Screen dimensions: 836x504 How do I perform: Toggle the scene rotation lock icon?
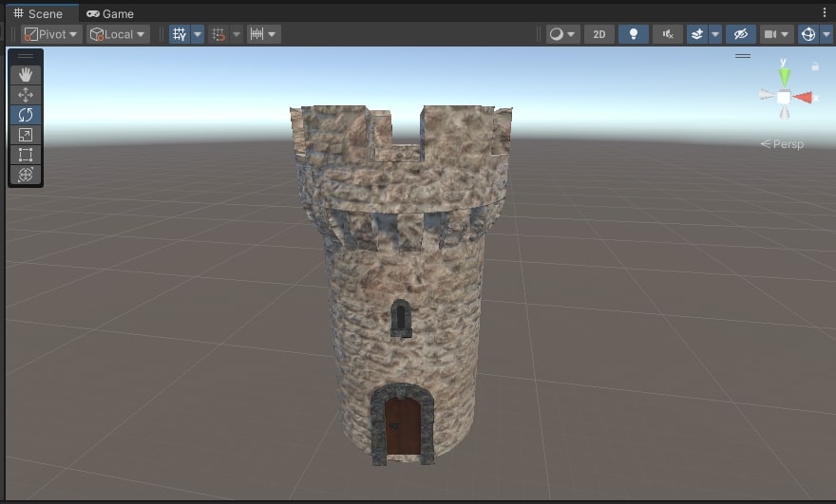pyautogui.click(x=815, y=66)
